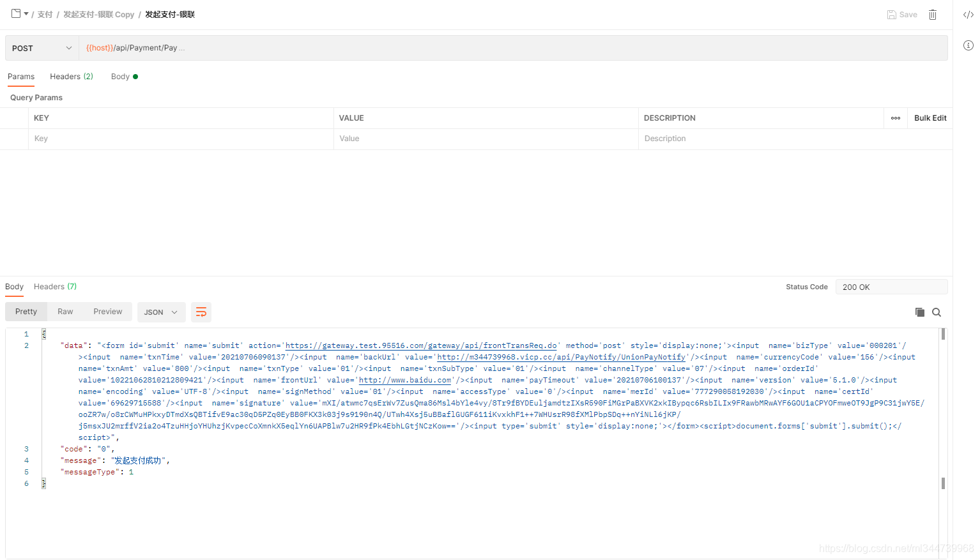The image size is (980, 560).
Task: Click the "messageType": 1 response line
Action: pyautogui.click(x=97, y=472)
